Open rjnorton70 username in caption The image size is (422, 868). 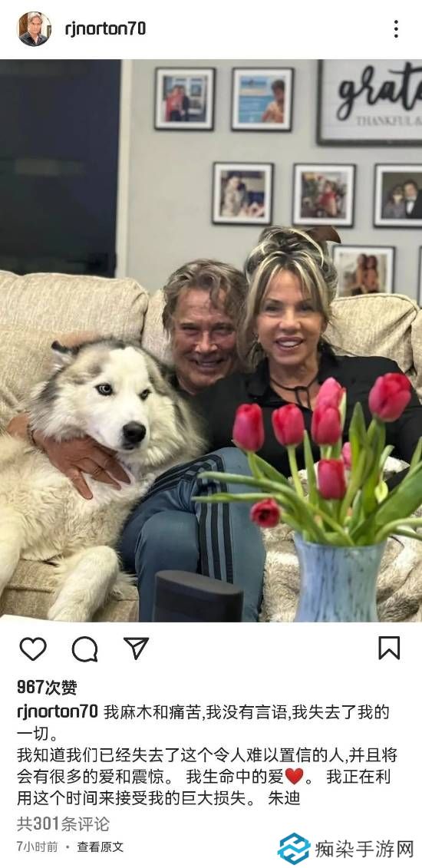58,712
